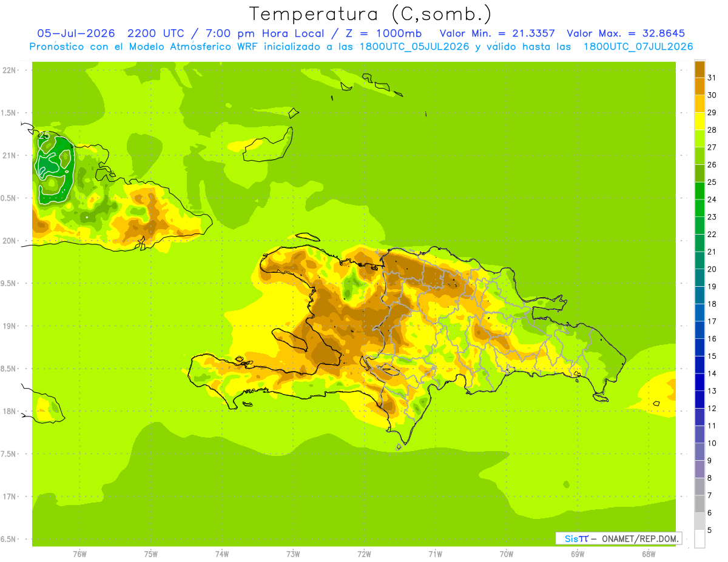Click the "19N" latitude label

pyautogui.click(x=9, y=326)
